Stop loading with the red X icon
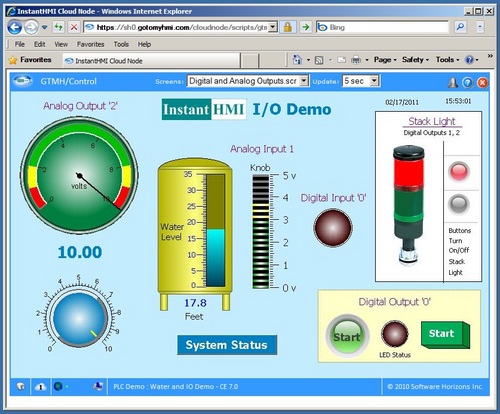 [74, 27]
